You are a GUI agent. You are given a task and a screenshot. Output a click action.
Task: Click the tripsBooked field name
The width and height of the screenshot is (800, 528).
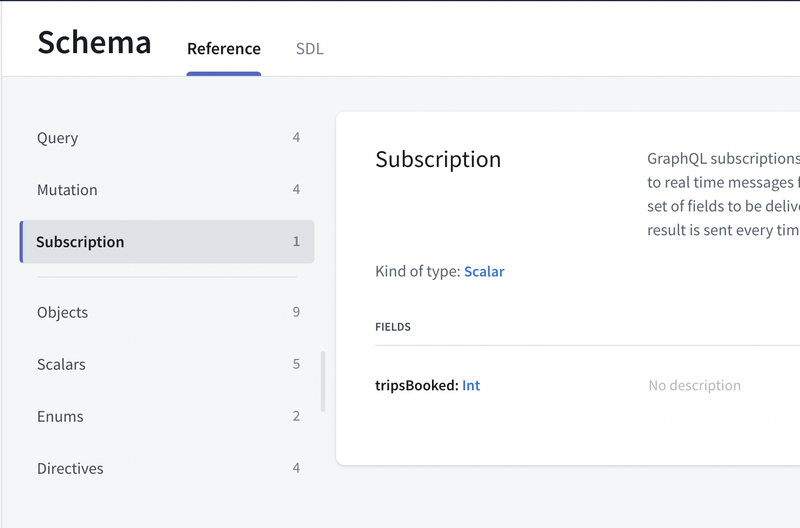pos(416,385)
